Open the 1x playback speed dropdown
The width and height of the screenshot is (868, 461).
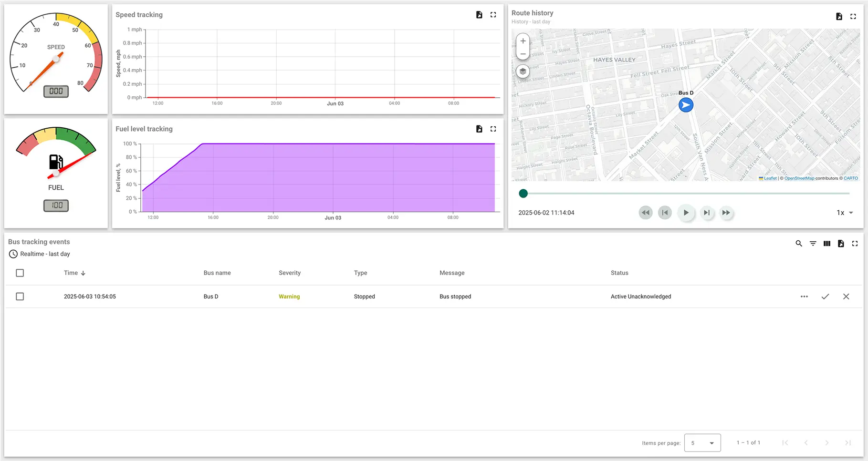point(845,213)
